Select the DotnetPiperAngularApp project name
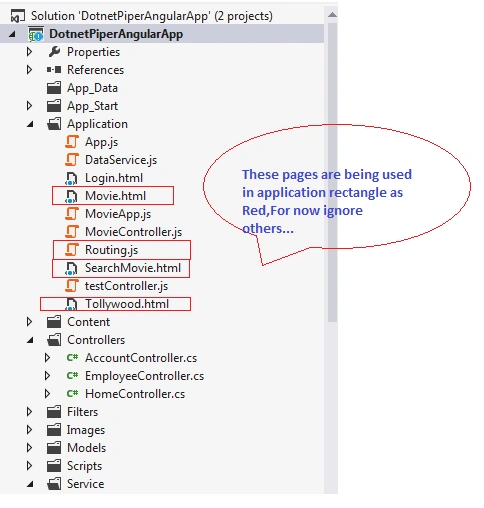Image resolution: width=484 pixels, height=508 pixels. click(x=116, y=34)
